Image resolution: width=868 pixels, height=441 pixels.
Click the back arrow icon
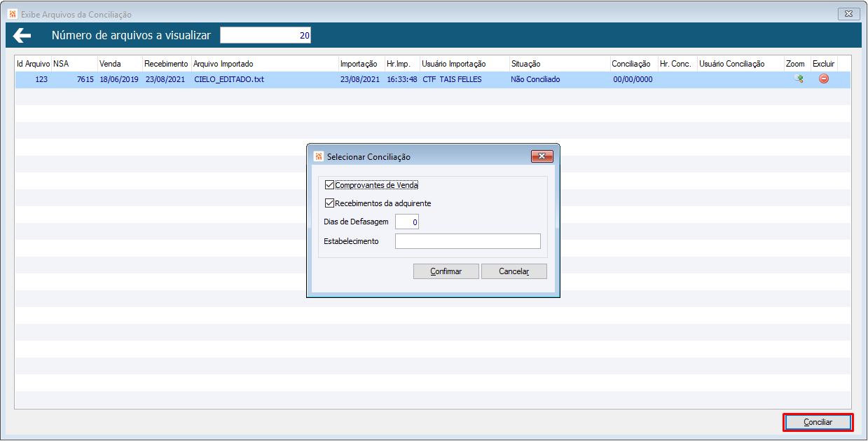point(22,36)
